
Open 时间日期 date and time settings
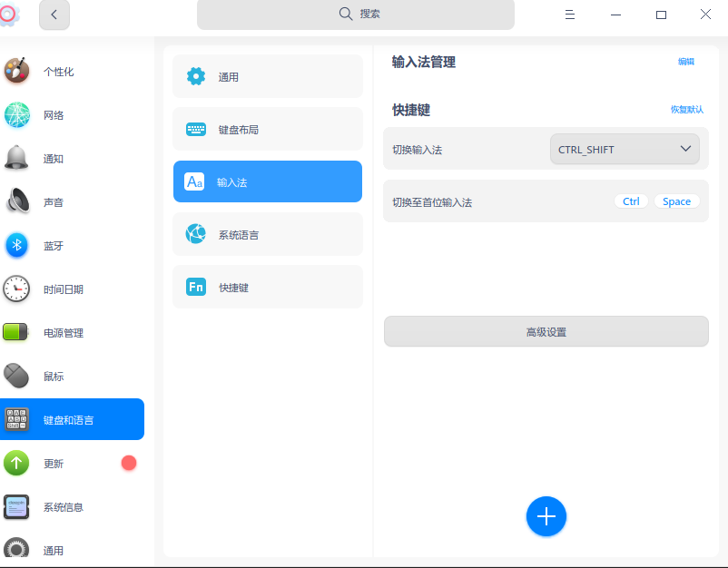pos(16,289)
